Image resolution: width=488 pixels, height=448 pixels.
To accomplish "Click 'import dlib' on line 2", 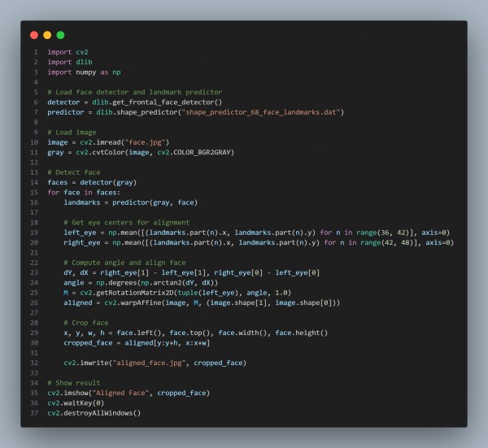I will pos(70,62).
